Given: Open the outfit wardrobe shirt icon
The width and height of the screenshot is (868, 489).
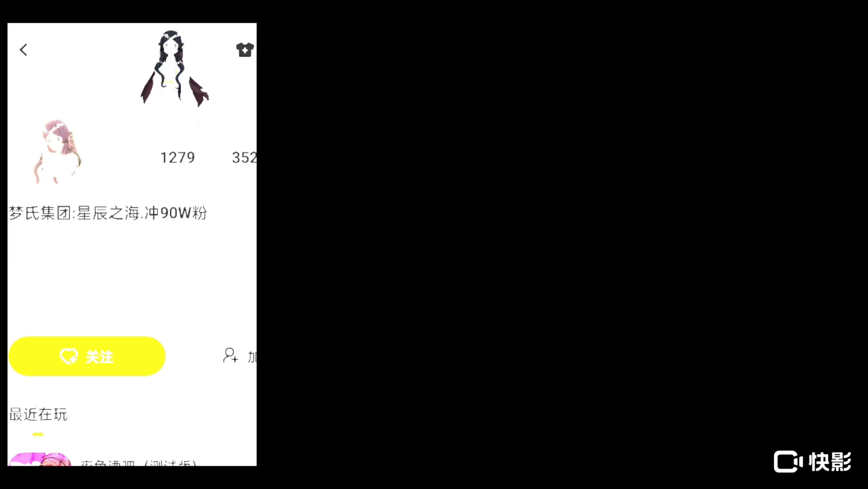Looking at the screenshot, I should (245, 50).
